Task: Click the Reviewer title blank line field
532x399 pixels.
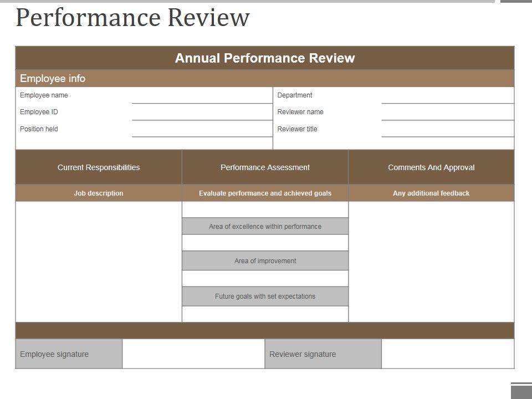Action: click(x=448, y=129)
